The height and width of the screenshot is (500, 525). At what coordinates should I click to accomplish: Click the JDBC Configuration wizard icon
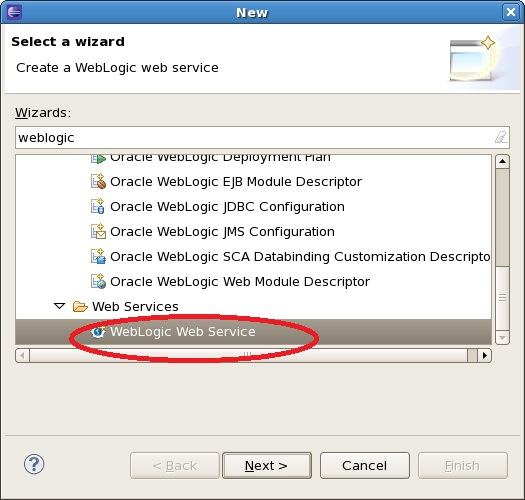pyautogui.click(x=98, y=206)
